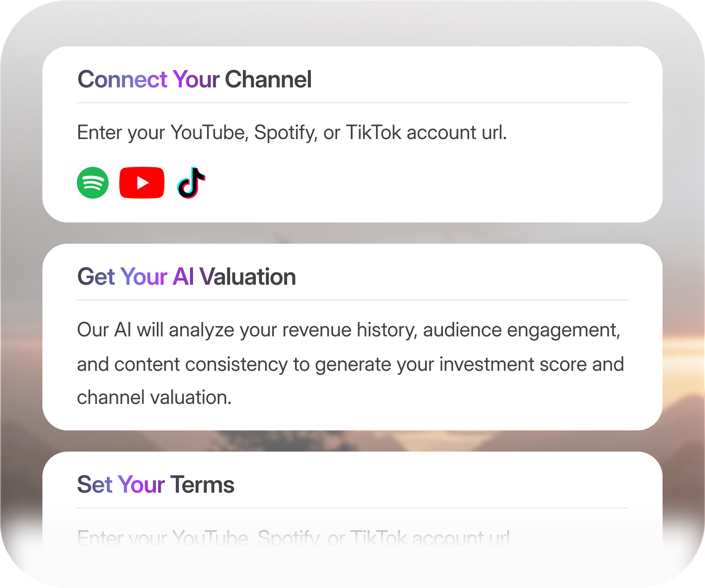This screenshot has width=705, height=588.
Task: Click the 'Our AI will analyze' paragraph
Action: pyautogui.click(x=350, y=364)
